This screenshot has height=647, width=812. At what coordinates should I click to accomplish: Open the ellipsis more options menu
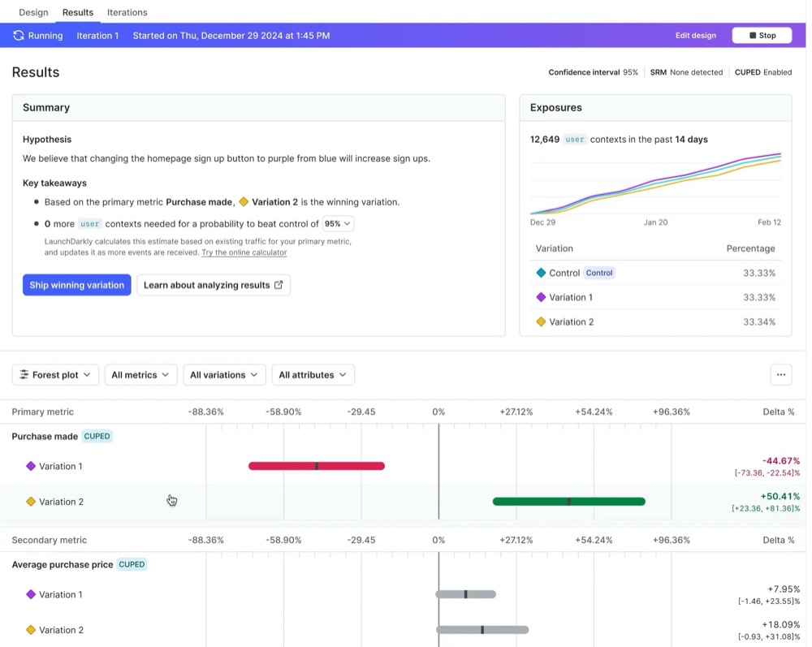pos(781,374)
